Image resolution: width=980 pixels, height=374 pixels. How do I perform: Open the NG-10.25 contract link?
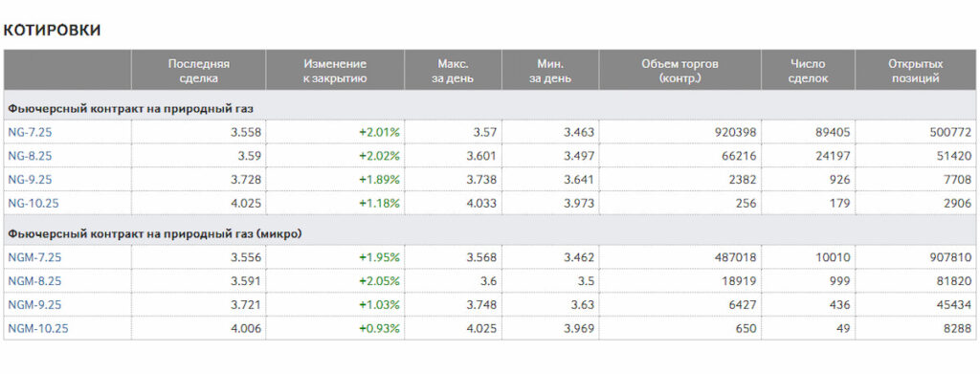click(33, 204)
